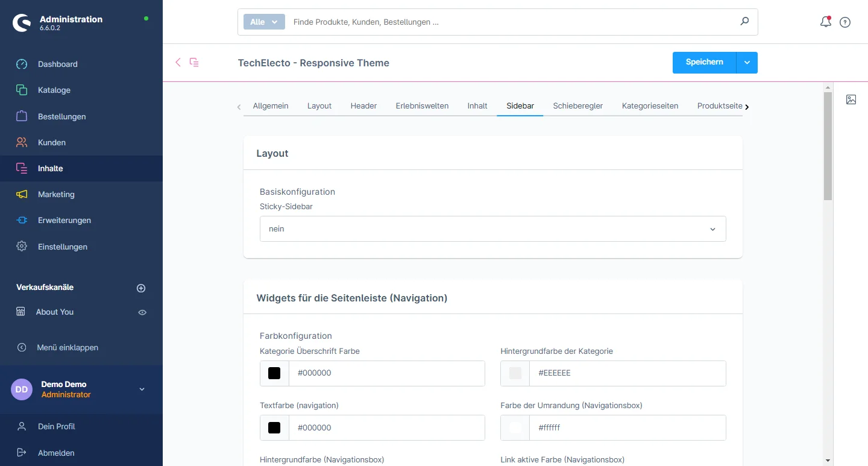The width and height of the screenshot is (868, 466).
Task: Click the back arrow beside theme title
Action: click(178, 62)
